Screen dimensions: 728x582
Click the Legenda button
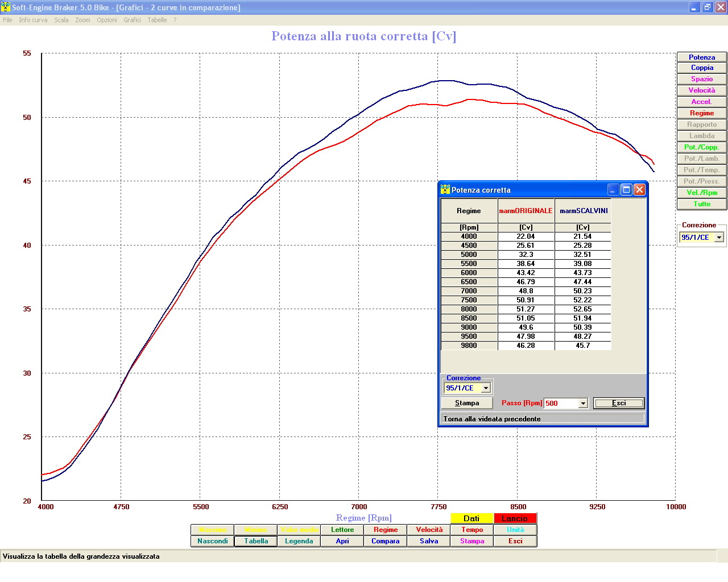(299, 541)
